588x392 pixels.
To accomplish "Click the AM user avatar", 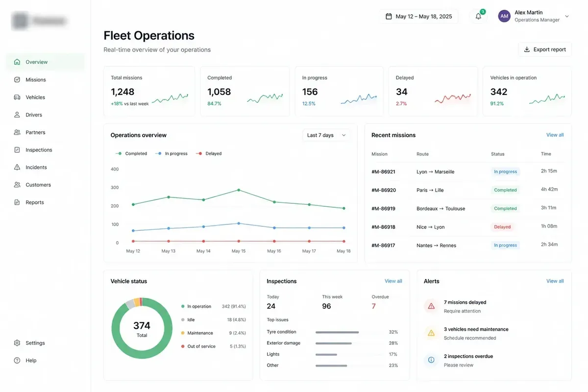I will (x=504, y=16).
